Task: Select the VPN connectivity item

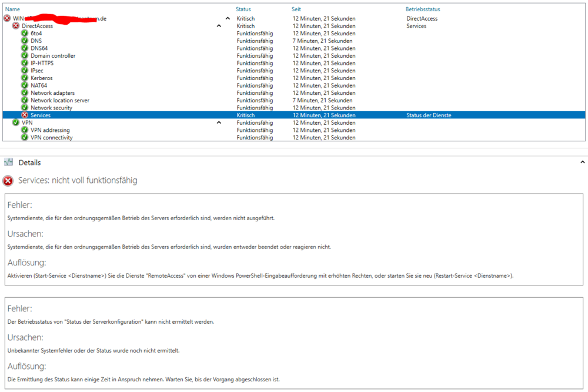Action: click(x=52, y=138)
